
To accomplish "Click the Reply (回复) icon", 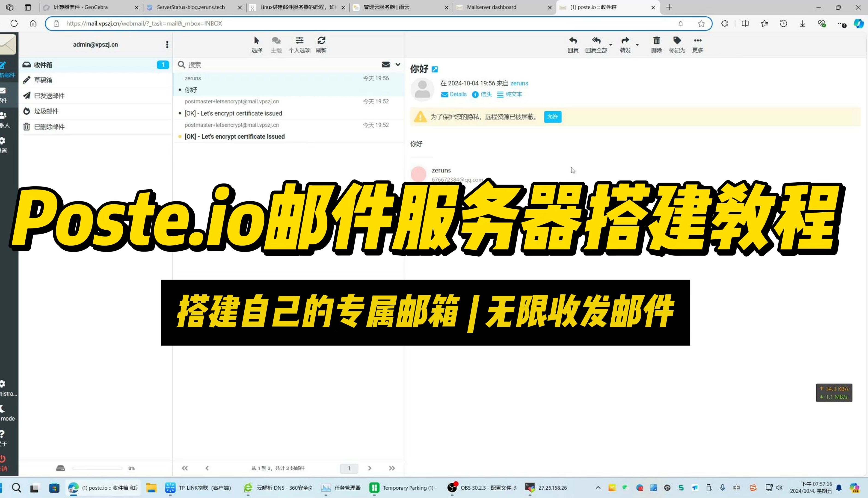I will [x=573, y=44].
